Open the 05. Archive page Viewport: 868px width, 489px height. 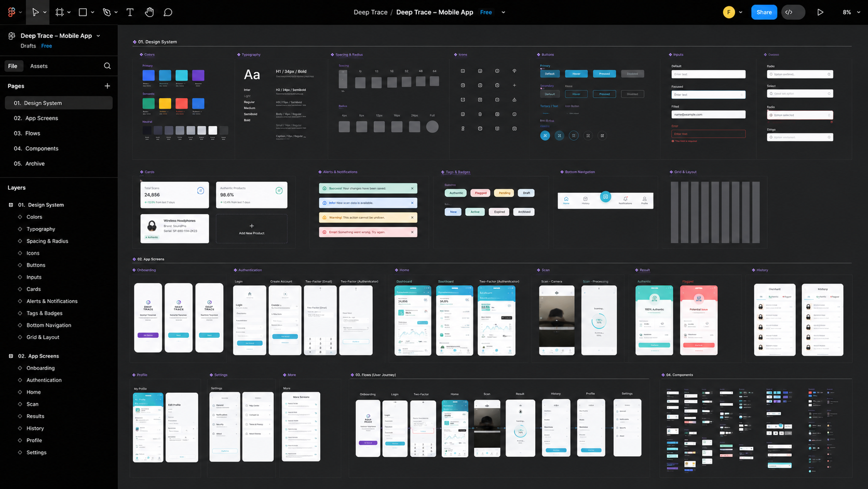(59, 163)
